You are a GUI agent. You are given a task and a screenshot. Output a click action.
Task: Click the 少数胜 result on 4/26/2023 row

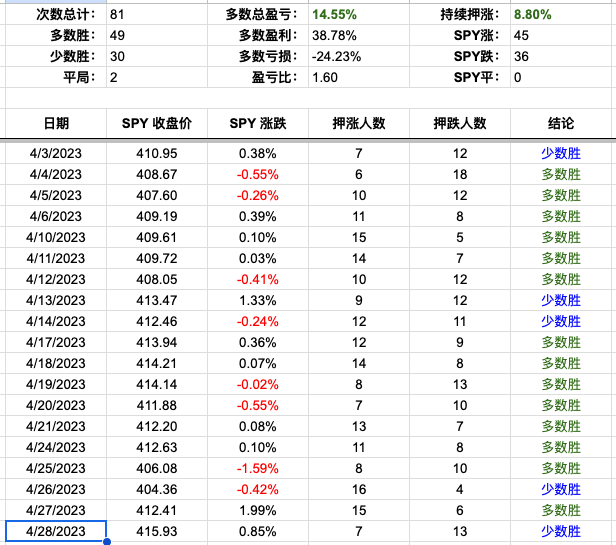point(561,490)
